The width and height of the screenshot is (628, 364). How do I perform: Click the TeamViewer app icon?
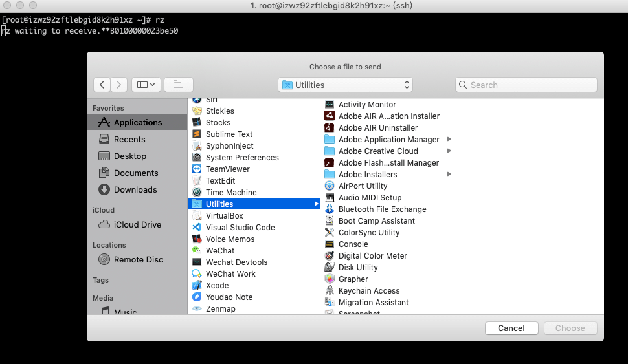click(x=197, y=169)
